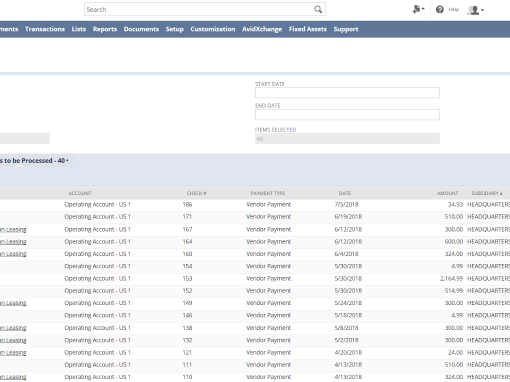Click the 2,164.99 amount cell
This screenshot has width=510, height=382.
(x=452, y=279)
